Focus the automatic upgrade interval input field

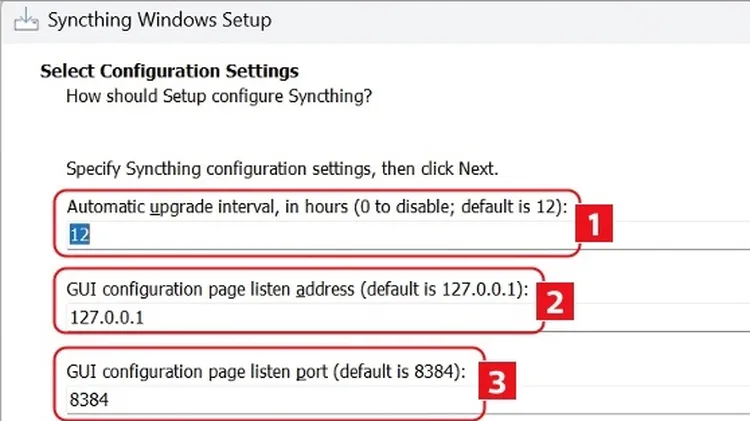(x=408, y=235)
